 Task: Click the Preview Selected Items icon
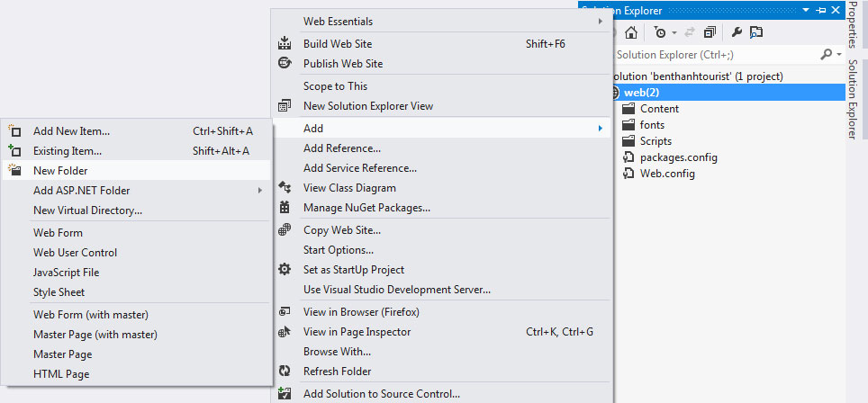[x=756, y=32]
